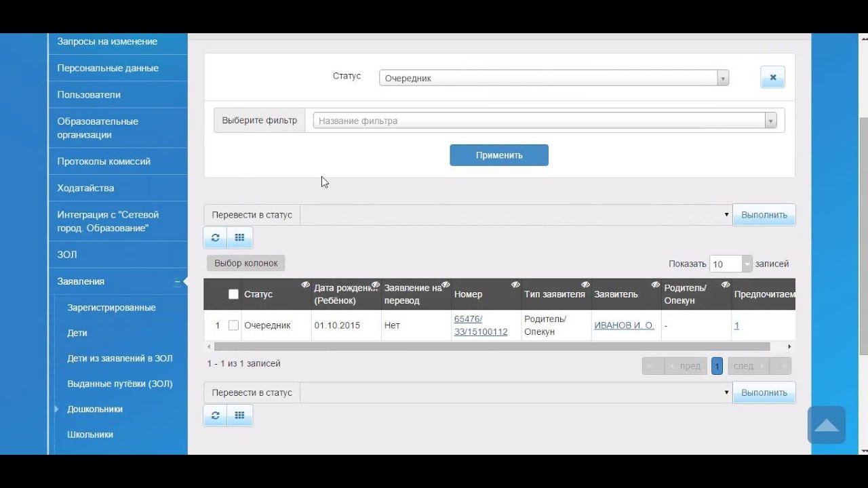Remove the Статус filter with the X button

(x=772, y=77)
